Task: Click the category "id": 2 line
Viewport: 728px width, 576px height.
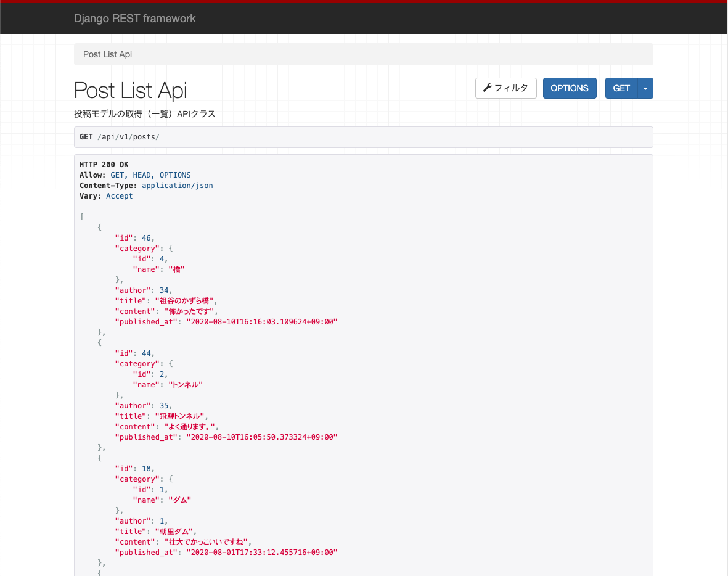Action: [x=150, y=374]
